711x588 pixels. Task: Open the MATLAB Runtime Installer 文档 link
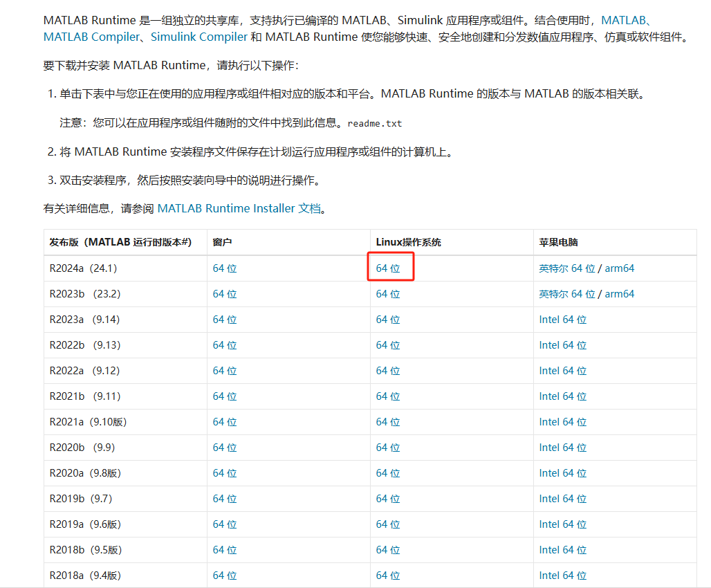click(239, 208)
